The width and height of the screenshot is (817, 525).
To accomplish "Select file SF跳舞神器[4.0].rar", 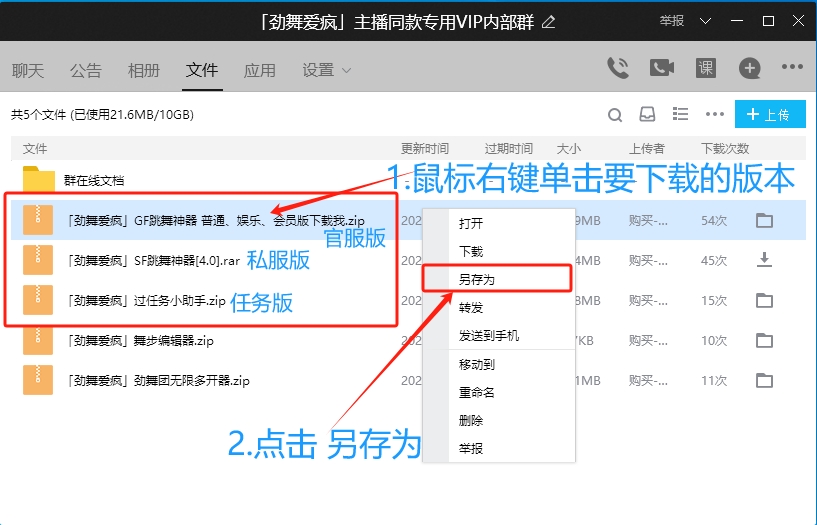I will 153,260.
